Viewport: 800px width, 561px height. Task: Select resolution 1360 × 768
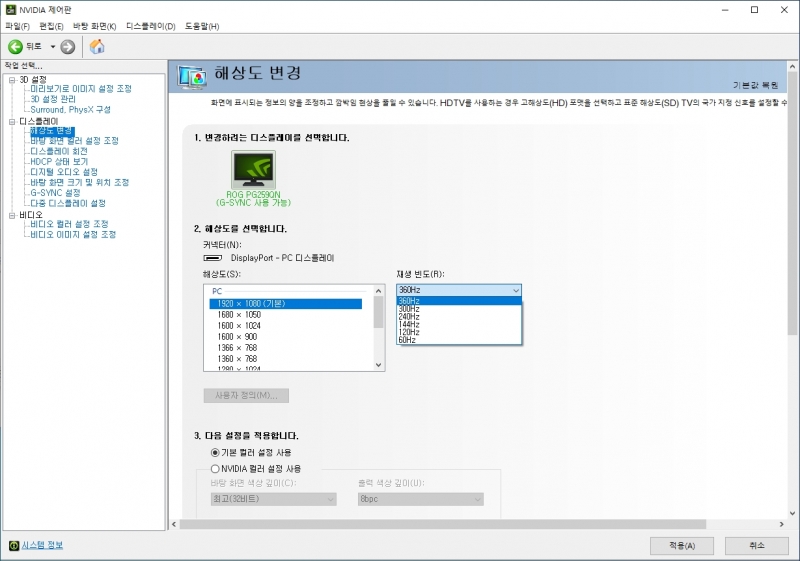click(237, 359)
